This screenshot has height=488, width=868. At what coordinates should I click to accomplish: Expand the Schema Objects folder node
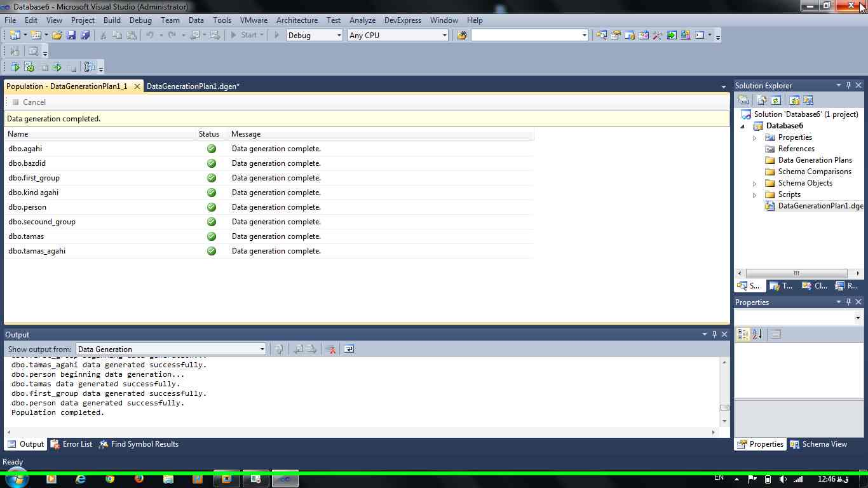[755, 184]
